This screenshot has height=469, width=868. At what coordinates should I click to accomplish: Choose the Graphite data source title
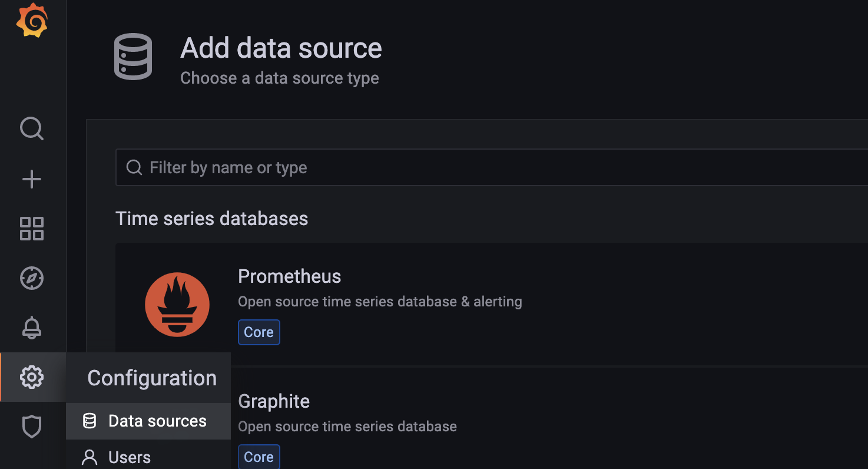click(274, 401)
